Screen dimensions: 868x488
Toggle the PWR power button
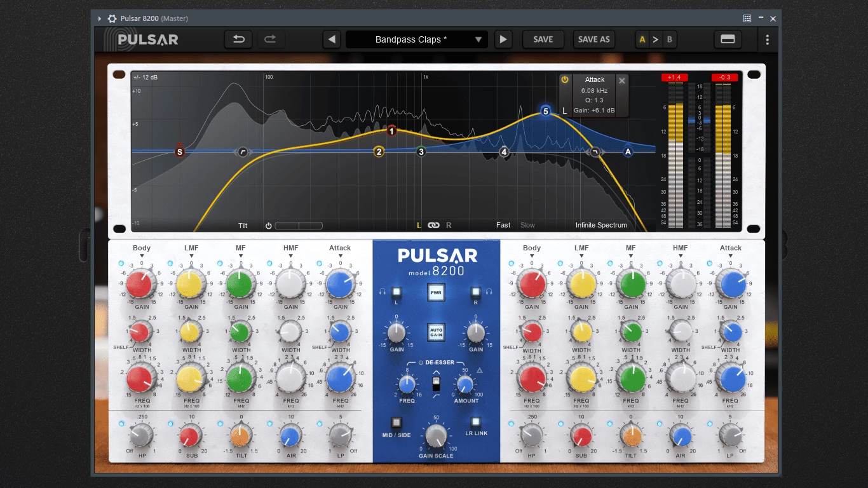click(x=435, y=293)
